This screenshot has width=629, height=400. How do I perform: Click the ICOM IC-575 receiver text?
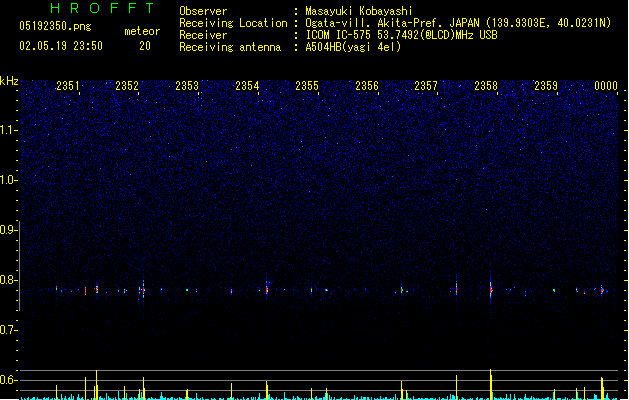(402, 35)
